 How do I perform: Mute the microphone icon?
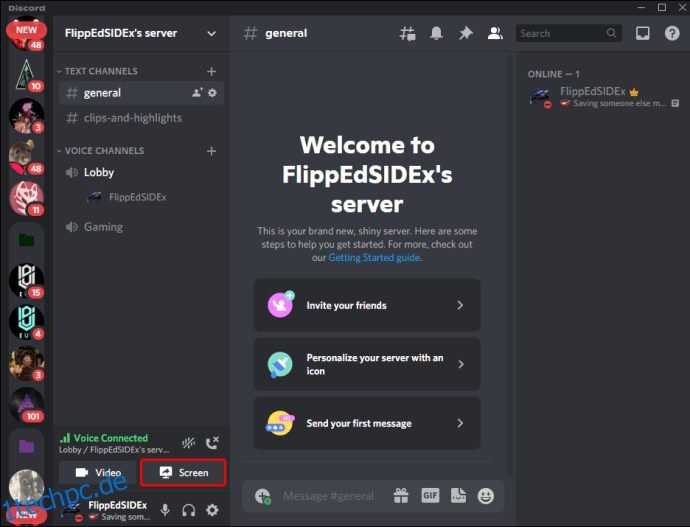pos(165,510)
